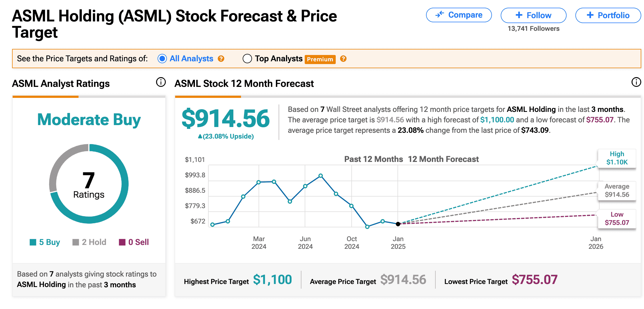
Task: Click the teal 5 Buy legend swatch
Action: click(33, 242)
